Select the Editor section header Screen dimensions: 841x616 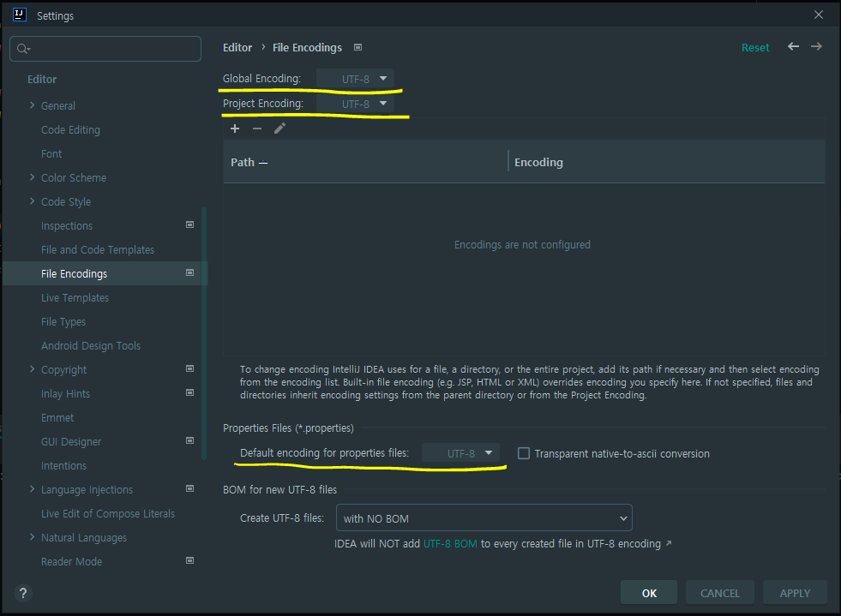(x=42, y=80)
